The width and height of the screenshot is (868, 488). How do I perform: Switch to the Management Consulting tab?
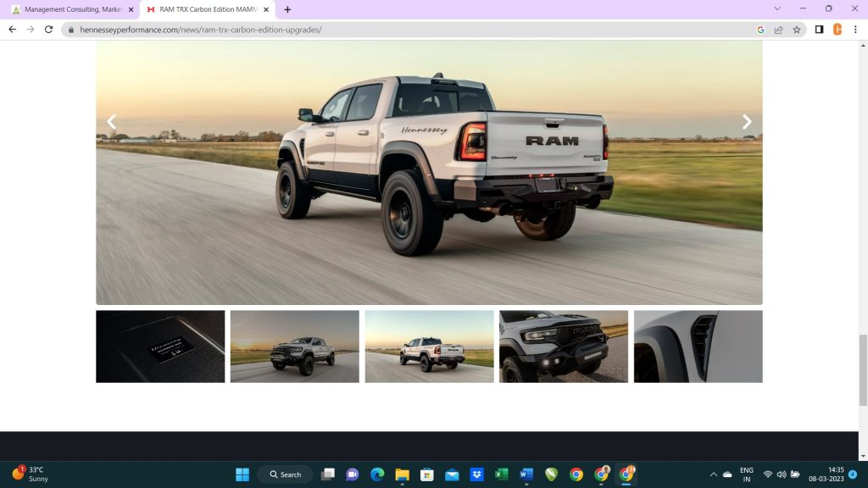(x=73, y=9)
